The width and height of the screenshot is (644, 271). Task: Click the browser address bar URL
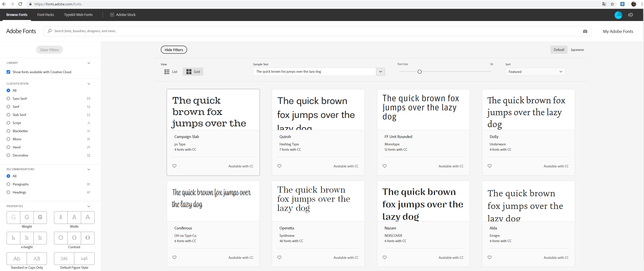58,4
